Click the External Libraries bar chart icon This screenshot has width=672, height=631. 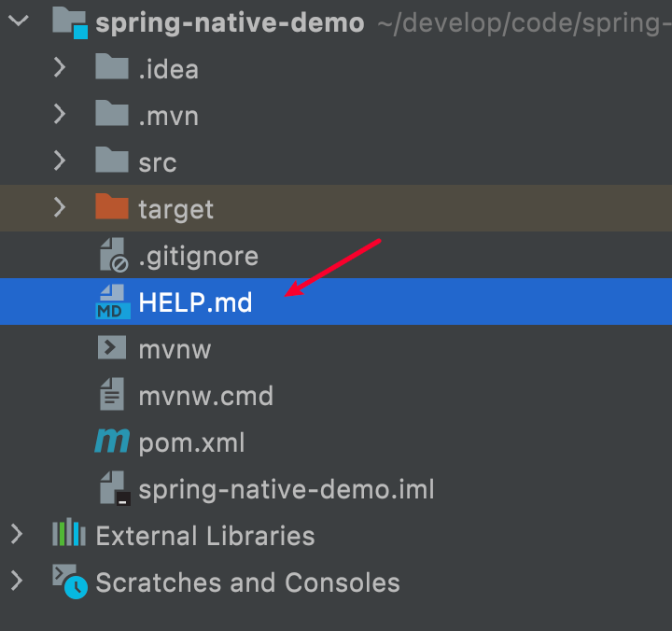pos(69,532)
